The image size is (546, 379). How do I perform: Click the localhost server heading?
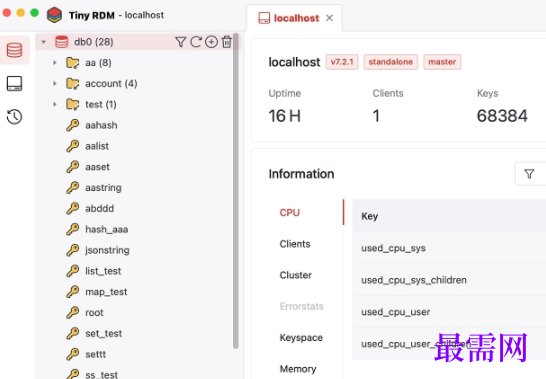pyautogui.click(x=294, y=62)
